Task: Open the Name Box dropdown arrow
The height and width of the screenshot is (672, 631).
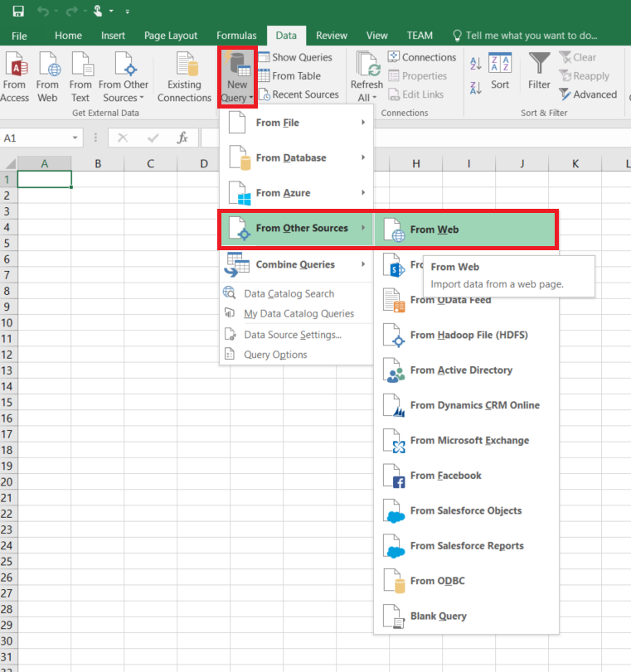Action: coord(75,138)
